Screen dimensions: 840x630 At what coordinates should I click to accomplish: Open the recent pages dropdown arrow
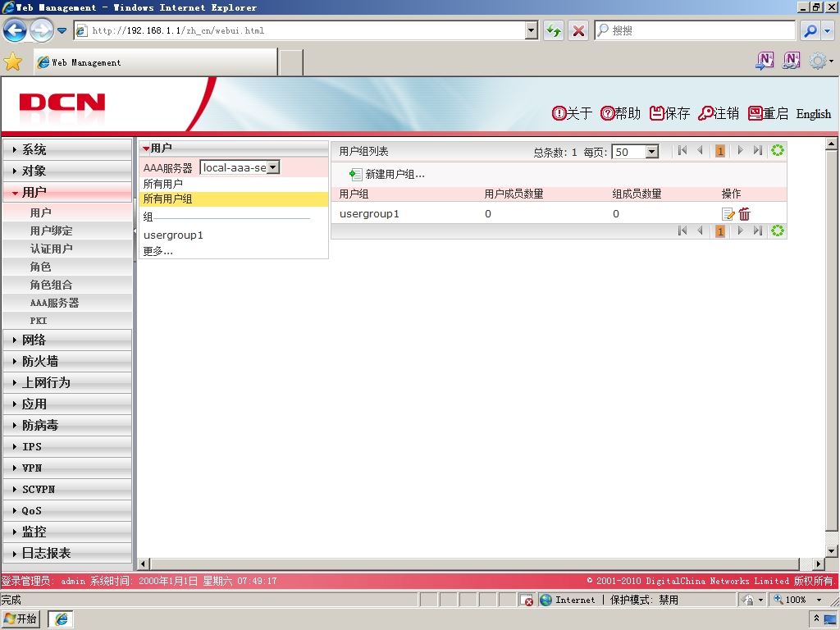[62, 30]
